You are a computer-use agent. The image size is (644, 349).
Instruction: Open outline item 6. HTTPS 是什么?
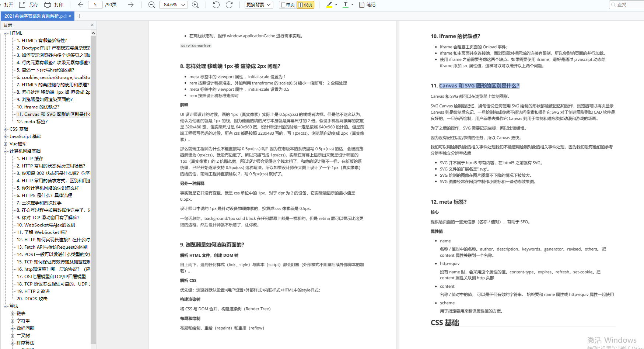pos(44,196)
